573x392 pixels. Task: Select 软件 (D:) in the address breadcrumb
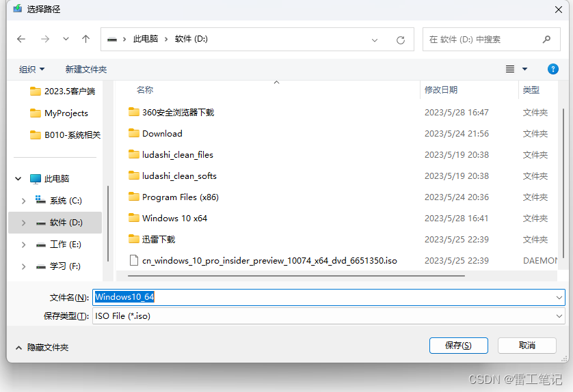[191, 39]
